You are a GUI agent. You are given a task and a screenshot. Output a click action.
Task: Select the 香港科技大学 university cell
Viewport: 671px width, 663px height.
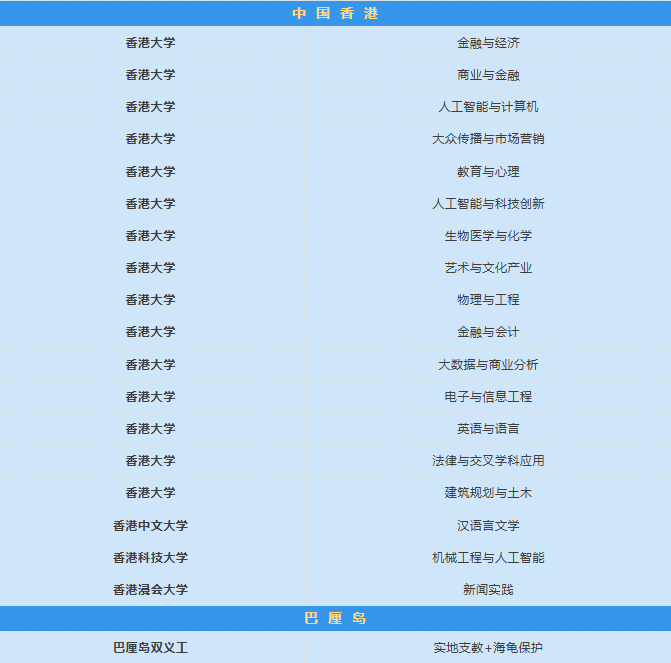(x=150, y=557)
